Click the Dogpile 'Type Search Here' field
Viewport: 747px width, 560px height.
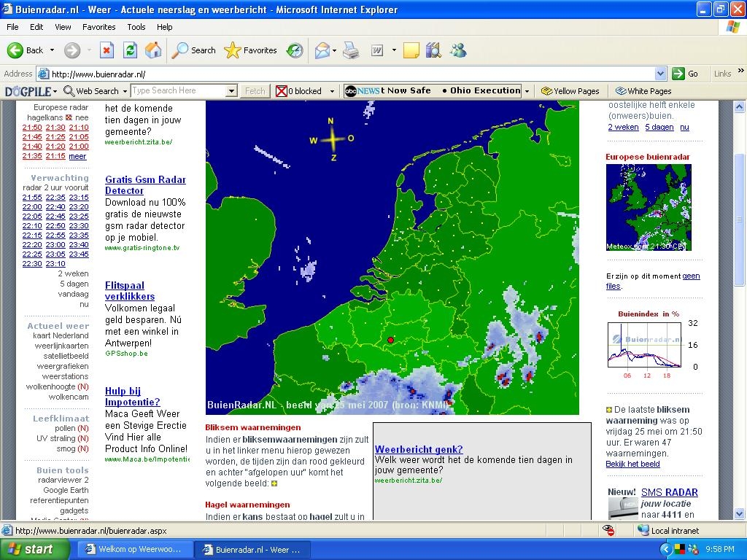[179, 90]
